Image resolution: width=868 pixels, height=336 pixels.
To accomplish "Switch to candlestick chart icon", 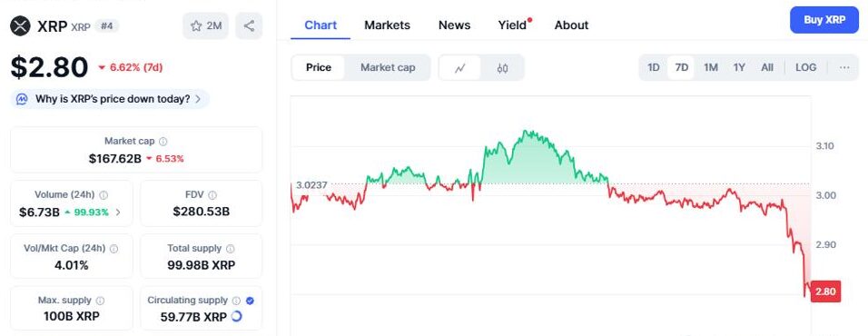I will pos(502,67).
